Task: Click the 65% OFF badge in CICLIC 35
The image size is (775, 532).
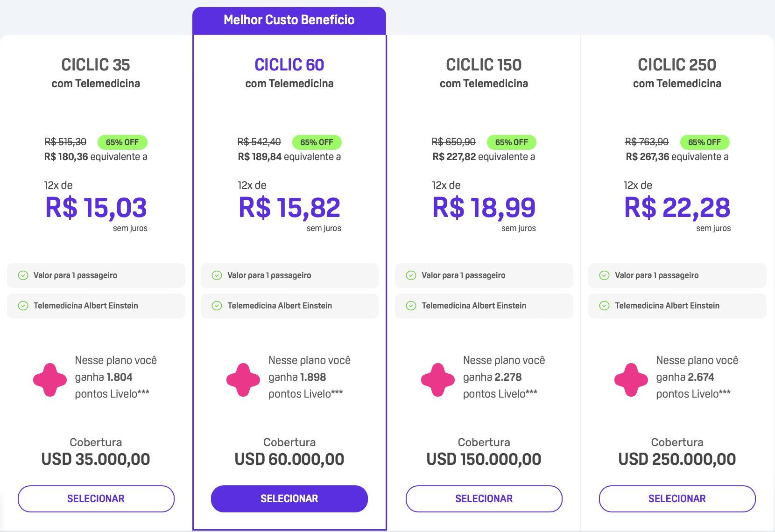Action: click(x=122, y=142)
